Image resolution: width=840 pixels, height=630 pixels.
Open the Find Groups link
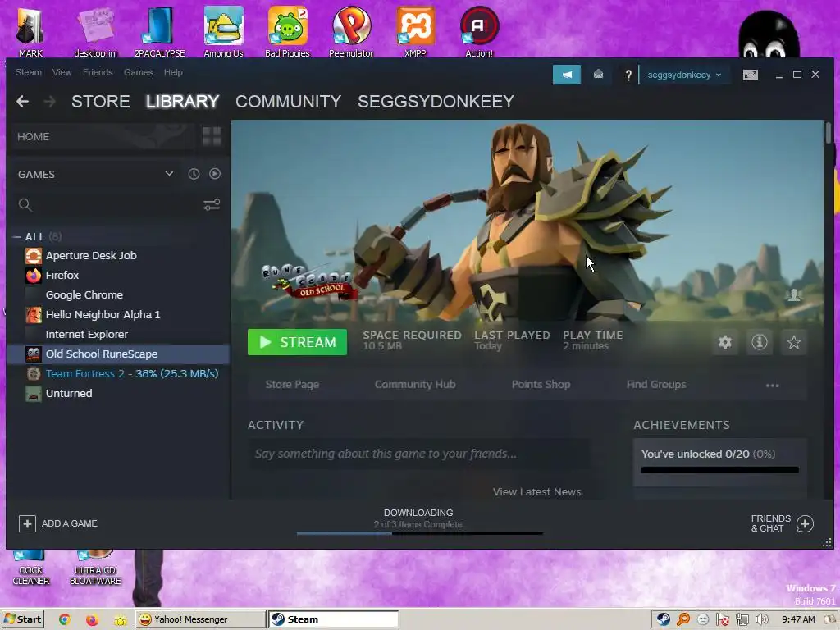656,384
